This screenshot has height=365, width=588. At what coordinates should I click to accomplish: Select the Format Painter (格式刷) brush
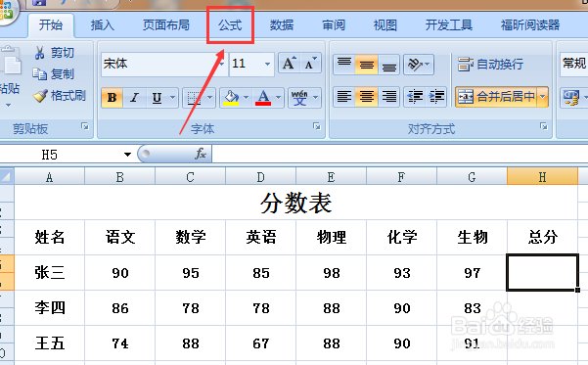[x=60, y=96]
